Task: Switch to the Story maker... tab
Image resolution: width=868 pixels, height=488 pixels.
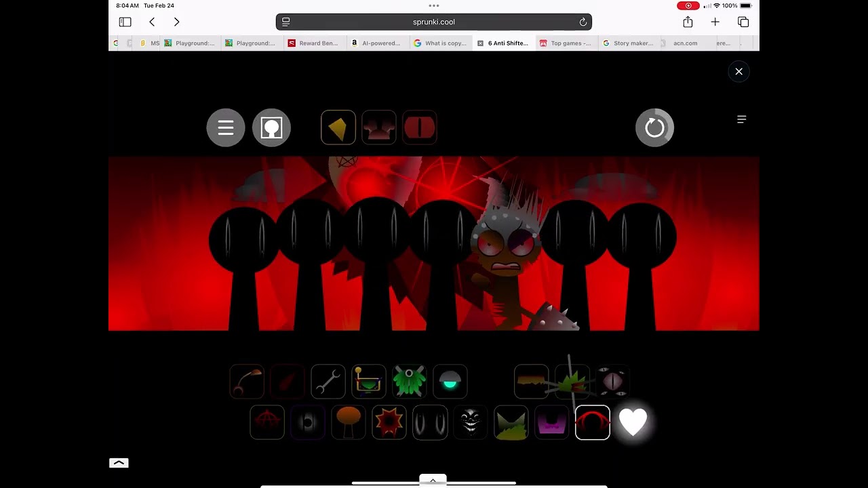Action: pyautogui.click(x=628, y=43)
